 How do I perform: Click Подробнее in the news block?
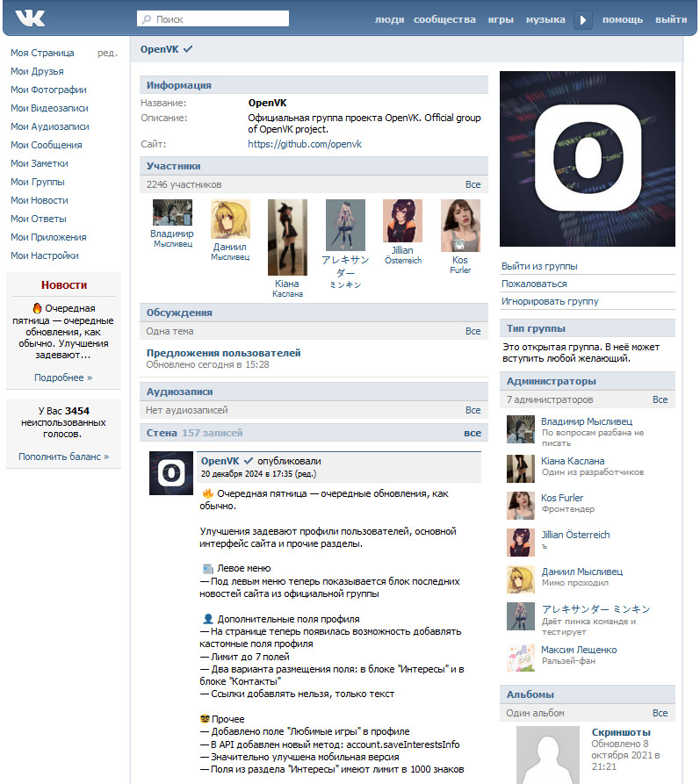pyautogui.click(x=63, y=378)
